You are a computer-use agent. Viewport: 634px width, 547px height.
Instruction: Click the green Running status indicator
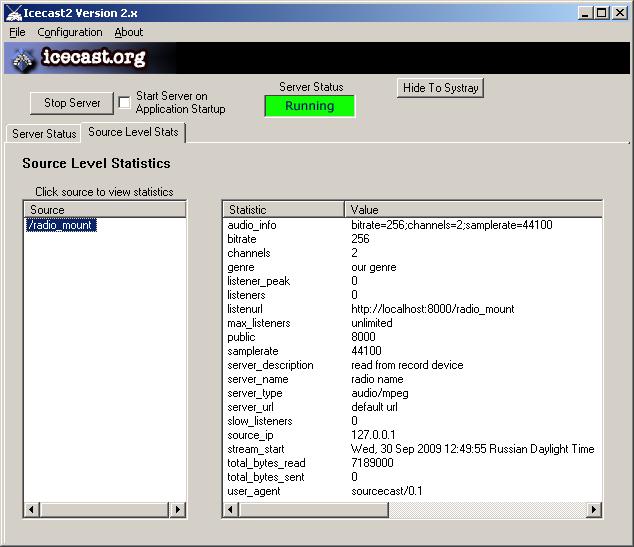(x=310, y=106)
